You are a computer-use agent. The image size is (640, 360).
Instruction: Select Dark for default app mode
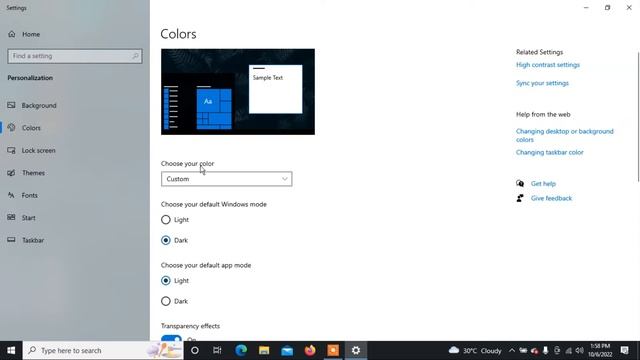[166, 301]
